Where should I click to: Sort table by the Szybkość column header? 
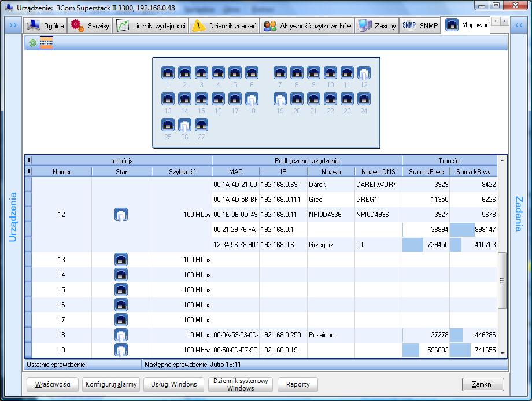182,172
